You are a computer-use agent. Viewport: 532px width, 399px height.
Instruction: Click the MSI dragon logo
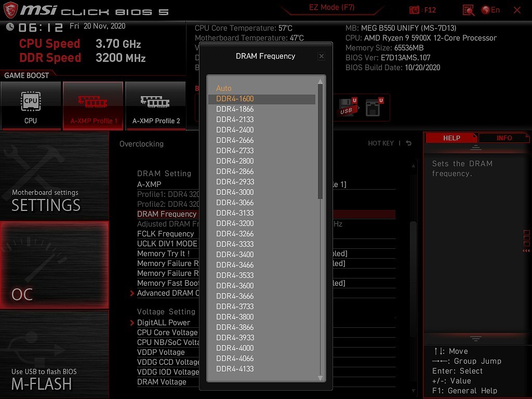11,10
